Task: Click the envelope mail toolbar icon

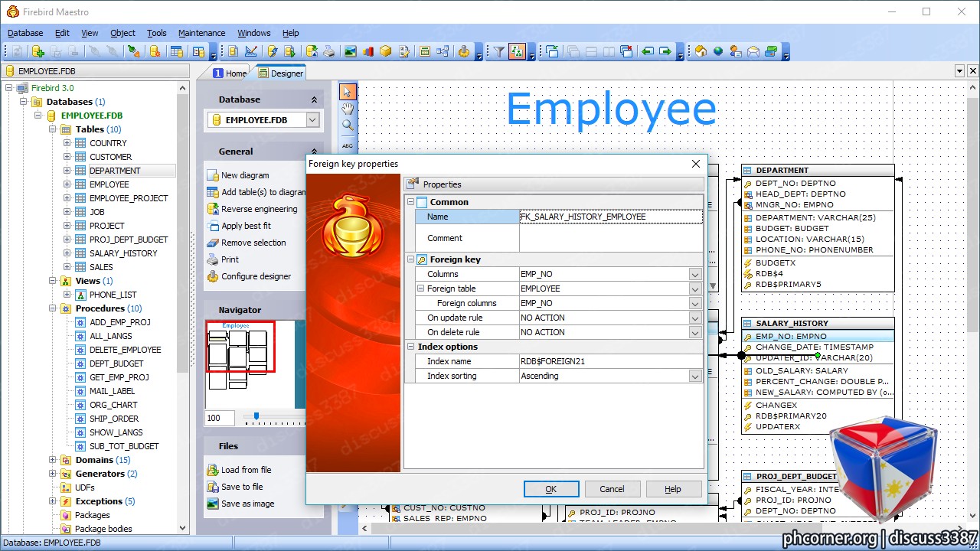Action: coord(753,51)
